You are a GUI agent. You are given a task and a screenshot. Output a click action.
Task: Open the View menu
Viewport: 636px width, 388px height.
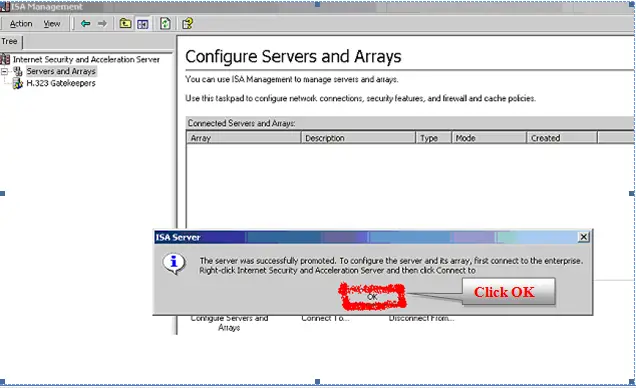point(52,24)
